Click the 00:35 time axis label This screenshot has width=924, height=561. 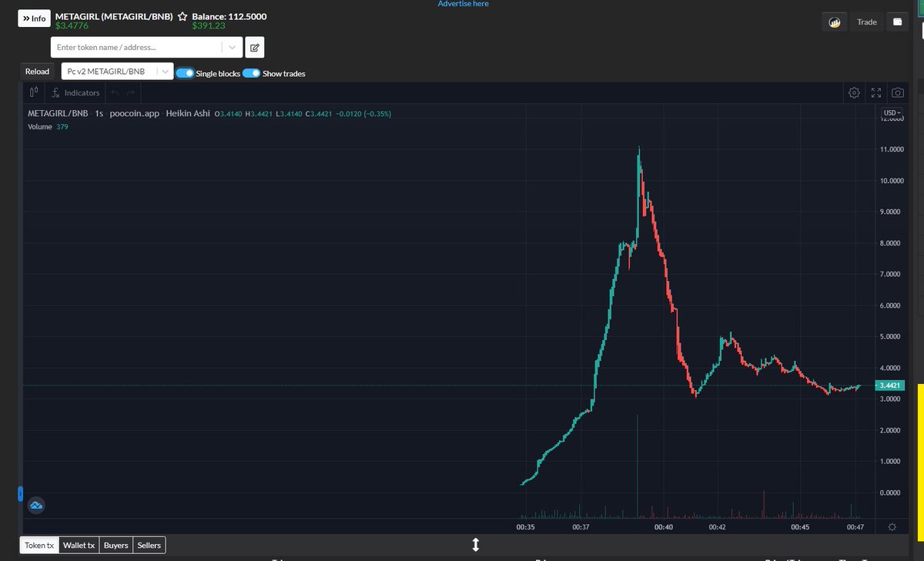pos(526,527)
